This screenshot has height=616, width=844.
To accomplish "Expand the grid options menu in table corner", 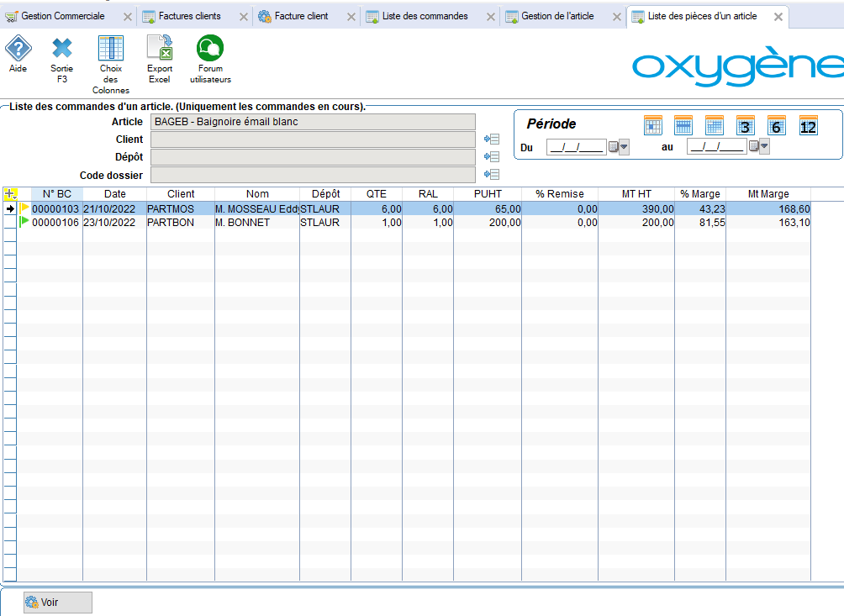I will pos(11,194).
